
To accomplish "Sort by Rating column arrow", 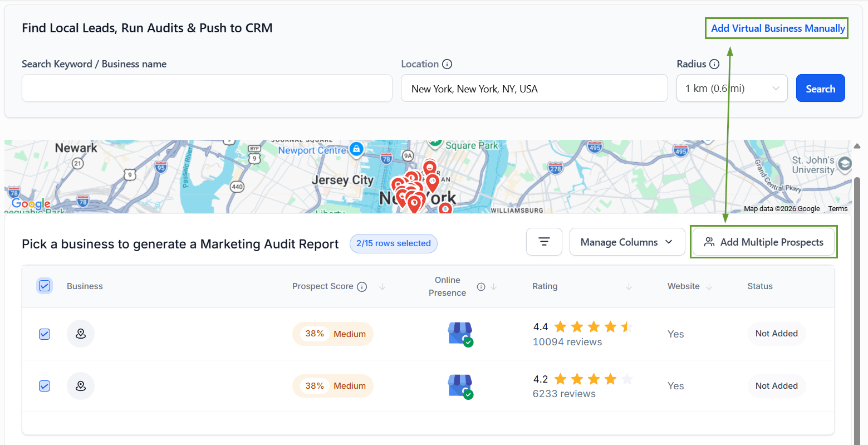I will coord(629,287).
